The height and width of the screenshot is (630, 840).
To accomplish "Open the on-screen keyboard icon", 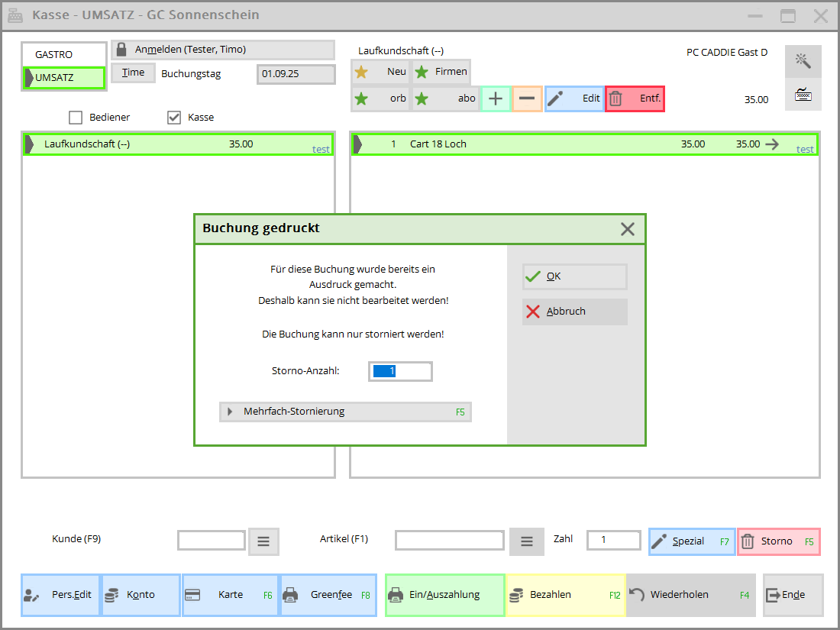I will coord(803,95).
